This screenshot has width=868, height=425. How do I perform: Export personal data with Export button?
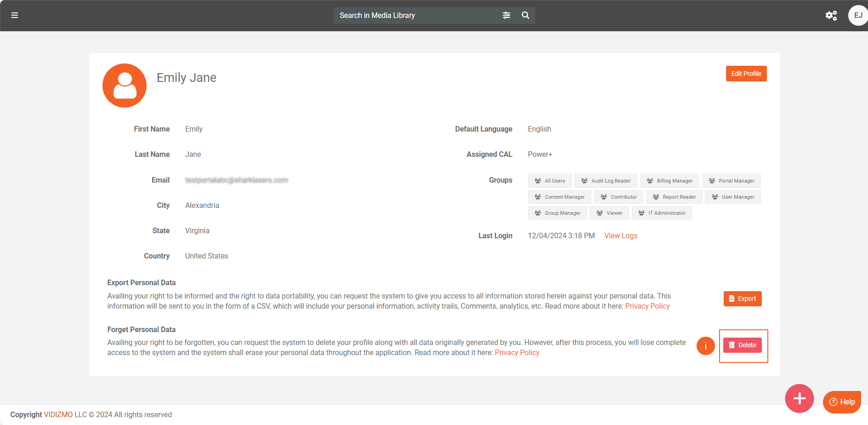point(742,299)
